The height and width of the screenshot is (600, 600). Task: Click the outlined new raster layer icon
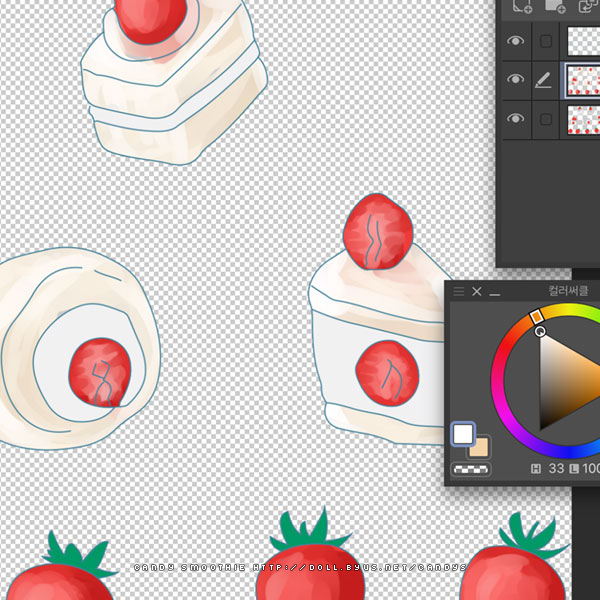pos(522,6)
